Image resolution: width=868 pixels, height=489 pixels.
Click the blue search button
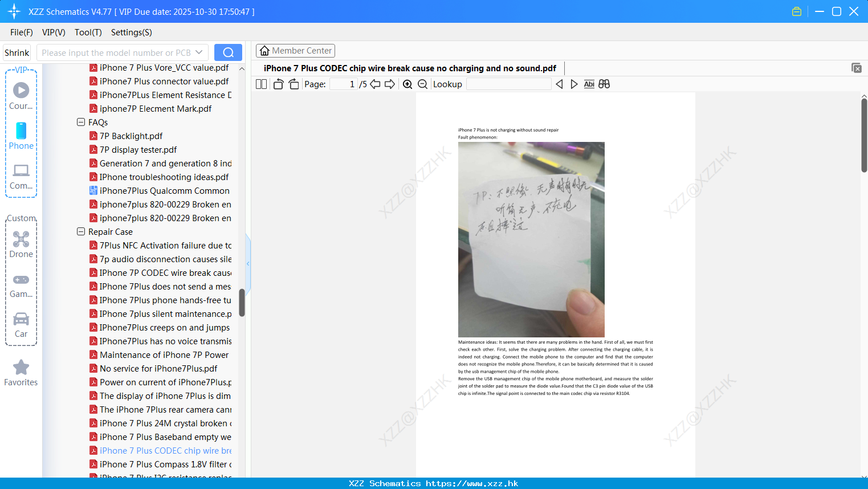tap(228, 52)
